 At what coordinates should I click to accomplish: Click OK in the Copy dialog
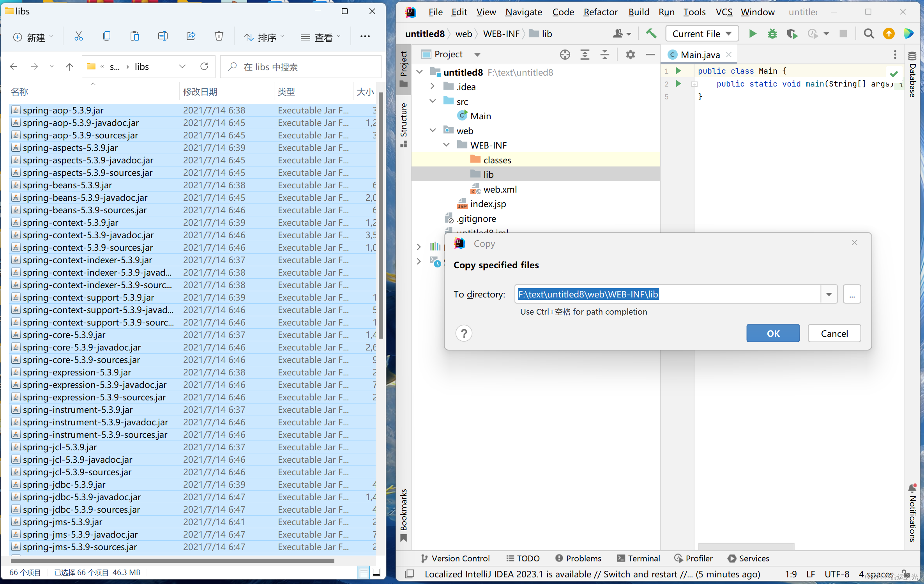[x=773, y=333]
